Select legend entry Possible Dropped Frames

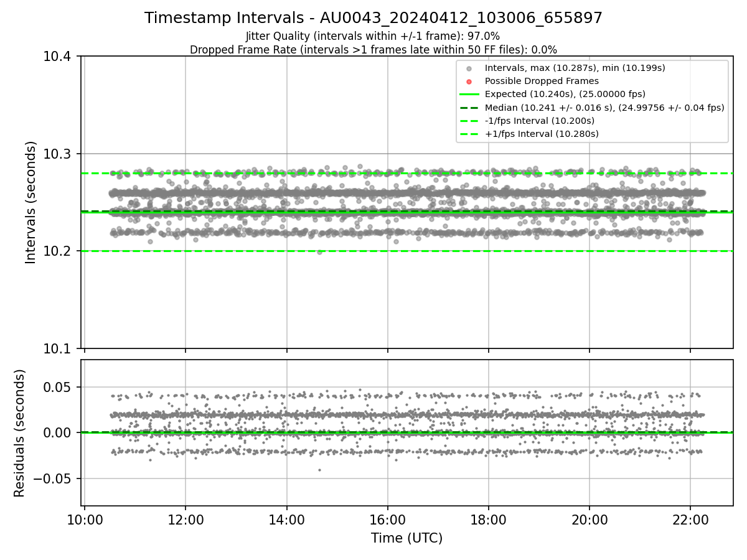click(x=542, y=81)
